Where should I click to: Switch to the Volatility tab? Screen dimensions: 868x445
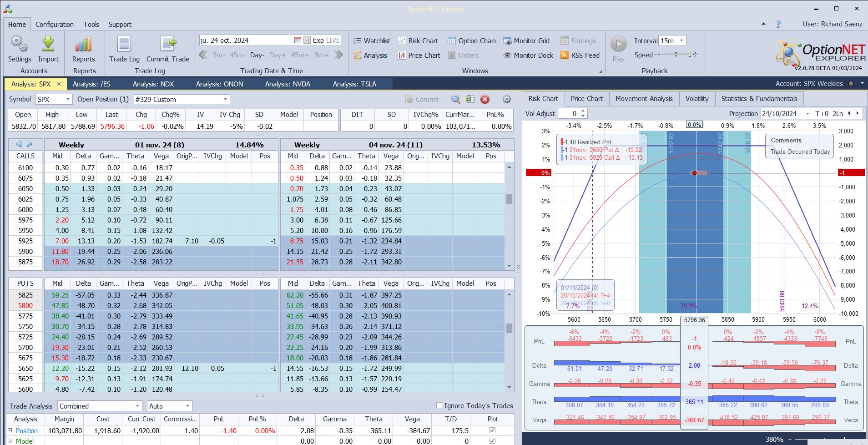[x=697, y=99]
